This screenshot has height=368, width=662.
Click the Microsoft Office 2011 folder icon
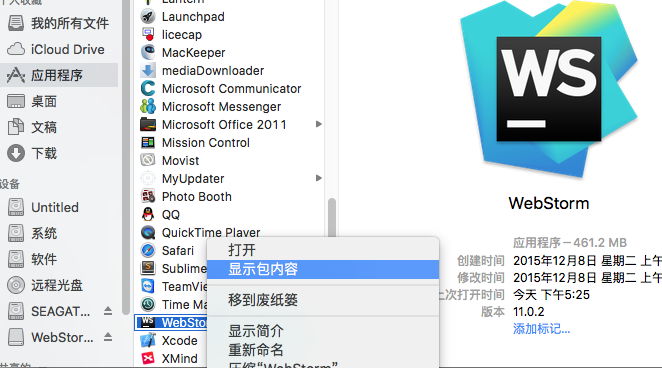point(148,124)
